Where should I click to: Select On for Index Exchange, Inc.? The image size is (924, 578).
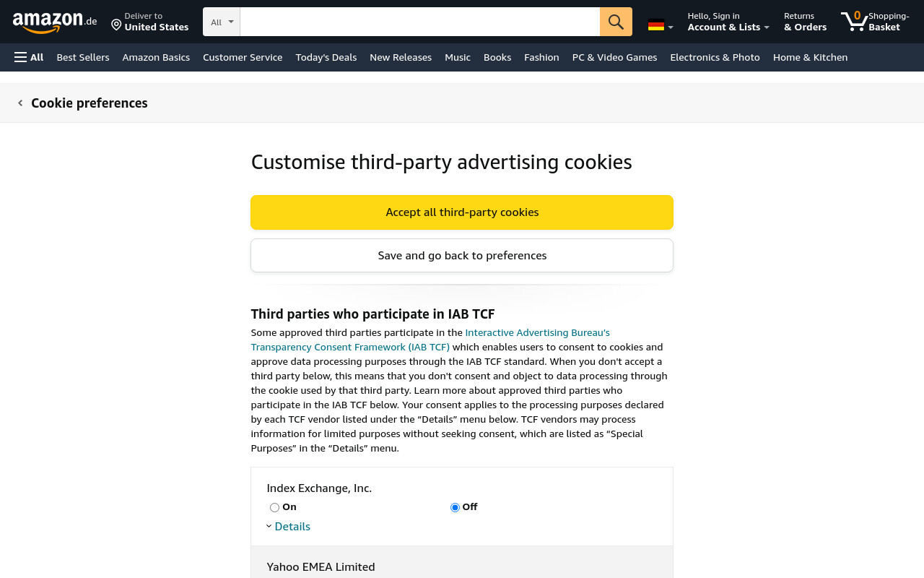coord(274,507)
